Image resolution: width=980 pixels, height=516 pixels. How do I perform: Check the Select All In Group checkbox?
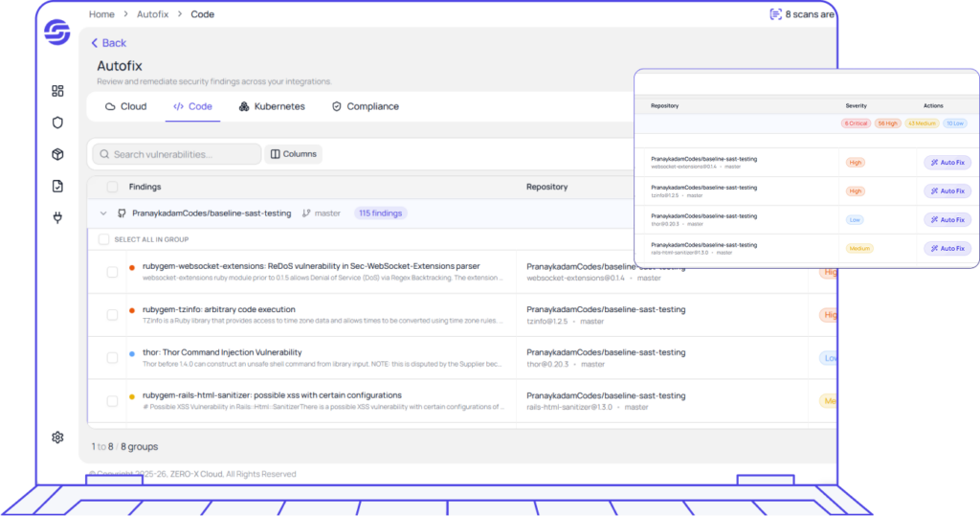(x=104, y=239)
